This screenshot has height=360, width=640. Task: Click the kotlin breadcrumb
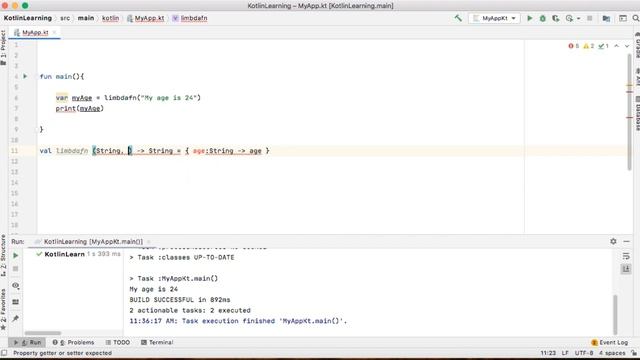point(110,18)
